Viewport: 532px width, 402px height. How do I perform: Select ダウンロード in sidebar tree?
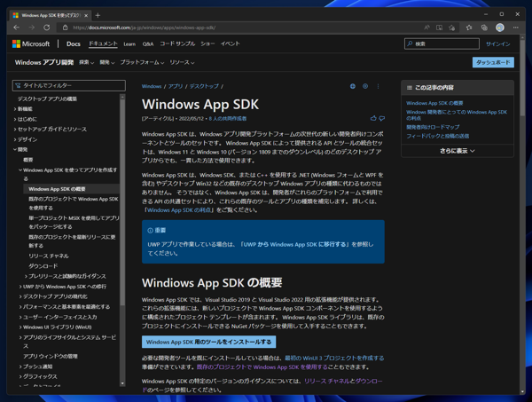[43, 266]
